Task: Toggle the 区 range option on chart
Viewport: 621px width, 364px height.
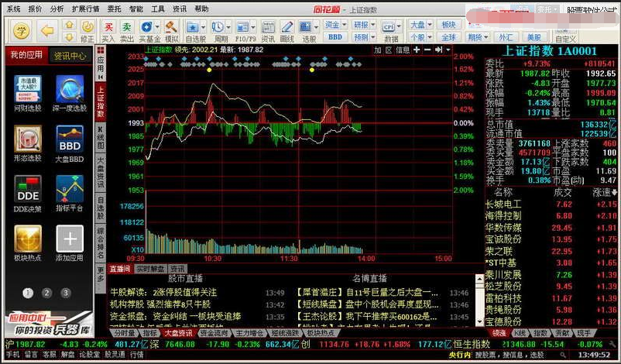Action: click(389, 50)
